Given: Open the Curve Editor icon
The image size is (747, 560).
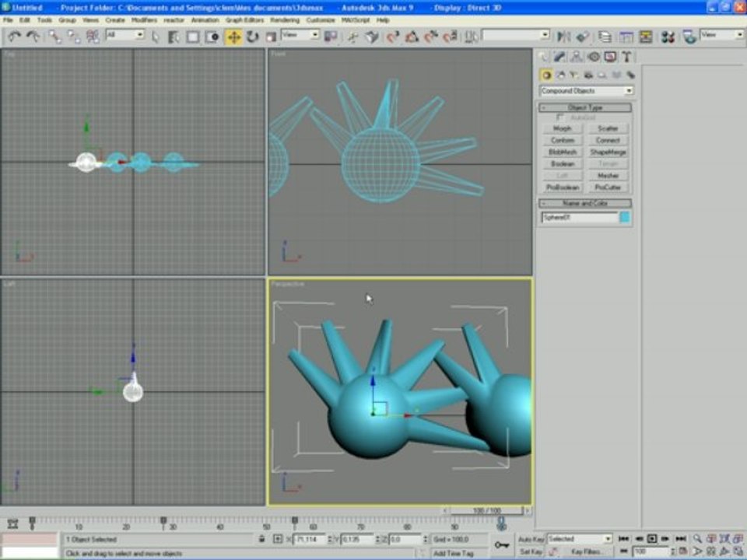Looking at the screenshot, I should tap(626, 37).
